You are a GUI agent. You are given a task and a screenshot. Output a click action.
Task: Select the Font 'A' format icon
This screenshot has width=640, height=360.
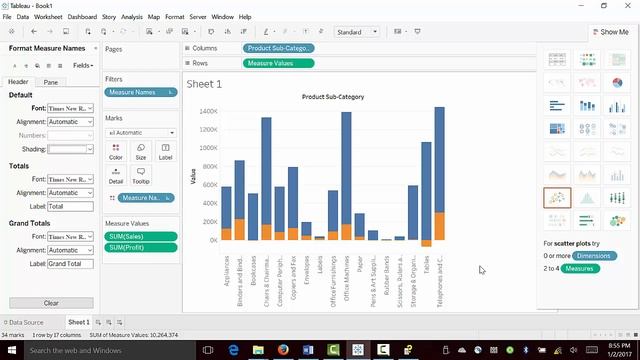point(15,66)
